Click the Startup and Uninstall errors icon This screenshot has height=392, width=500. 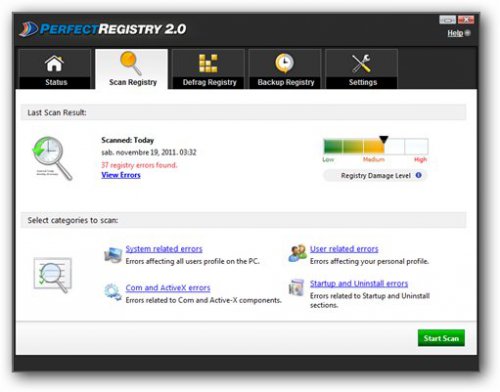click(x=296, y=288)
